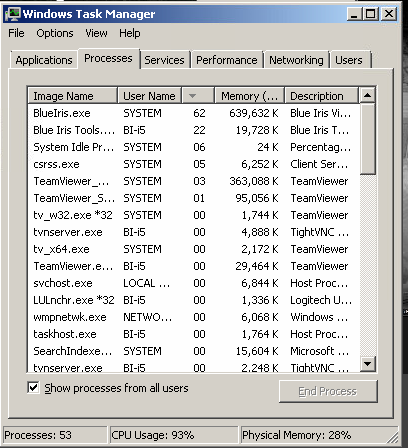
Task: Click the TightVNC description for 4,888 K row
Action: coord(319,232)
